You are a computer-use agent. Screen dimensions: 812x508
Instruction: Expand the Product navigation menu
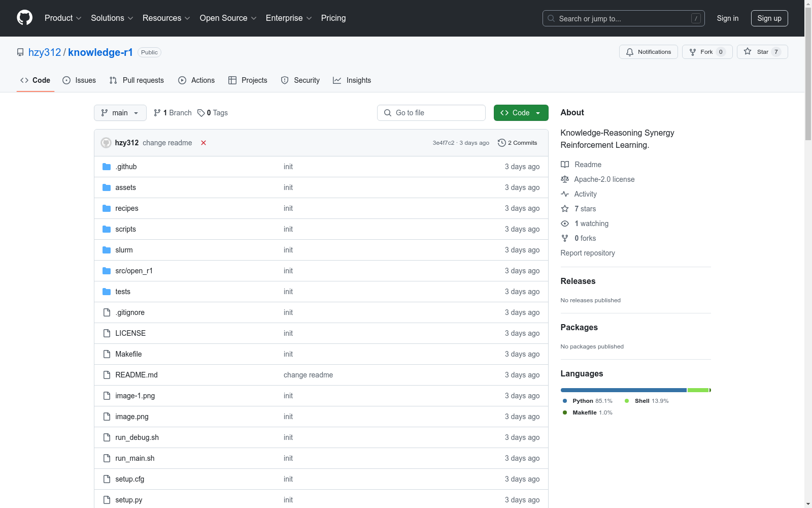point(63,18)
